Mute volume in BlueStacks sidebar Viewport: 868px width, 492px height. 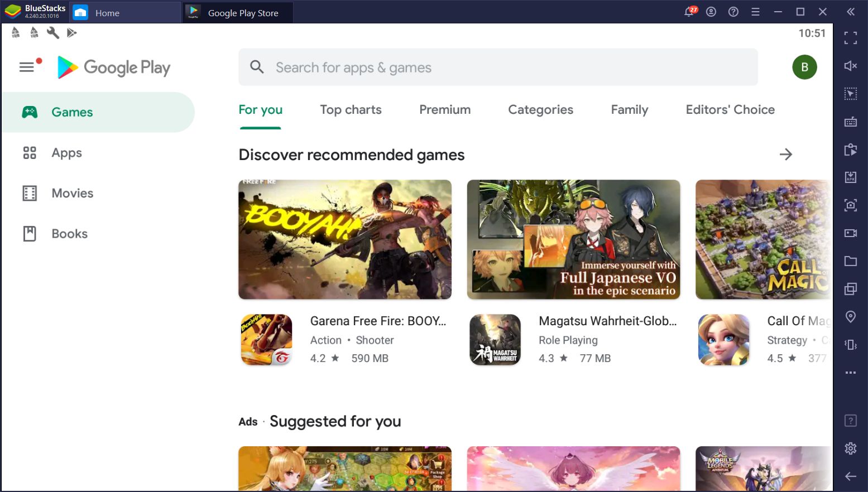[x=850, y=66]
